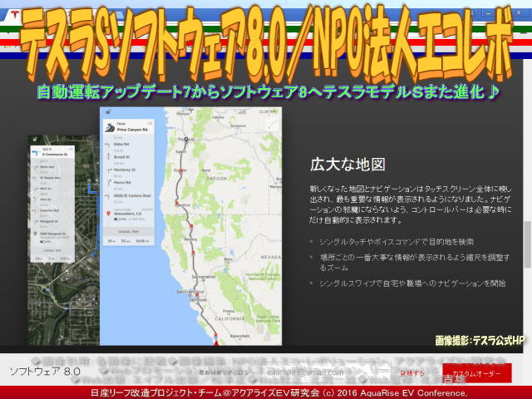Viewport: 532px width, 399px height.
Task: Click the red destination pin beside Atascadero
Action: (x=108, y=214)
